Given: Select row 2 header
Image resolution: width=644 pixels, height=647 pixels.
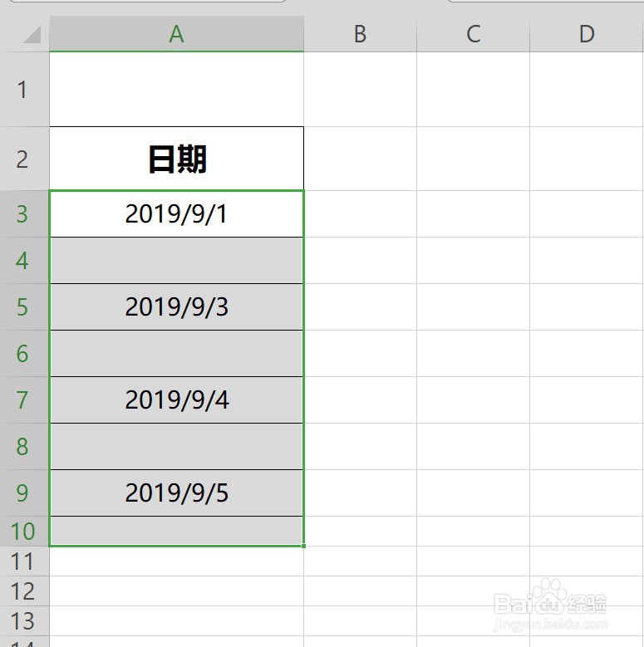Looking at the screenshot, I should (24, 159).
